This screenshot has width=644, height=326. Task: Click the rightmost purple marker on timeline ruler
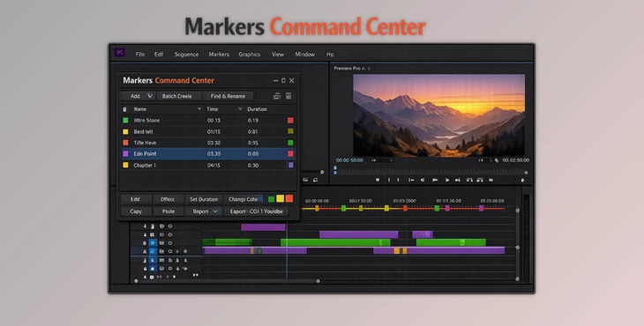[x=481, y=209]
